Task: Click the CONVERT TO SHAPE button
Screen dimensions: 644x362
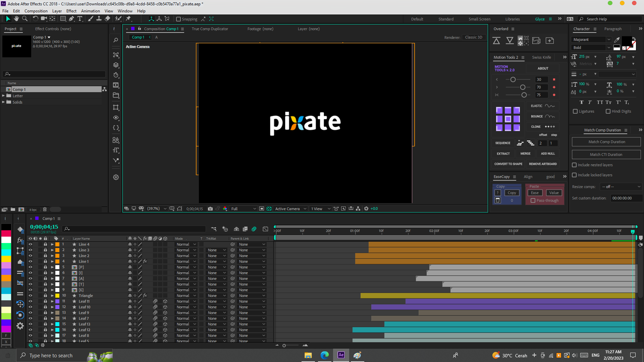Action: 508,164
